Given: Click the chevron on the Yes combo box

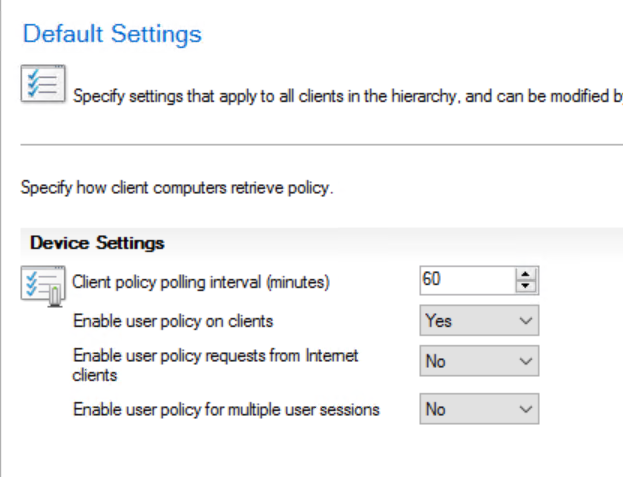Looking at the screenshot, I should pyautogui.click(x=526, y=321).
